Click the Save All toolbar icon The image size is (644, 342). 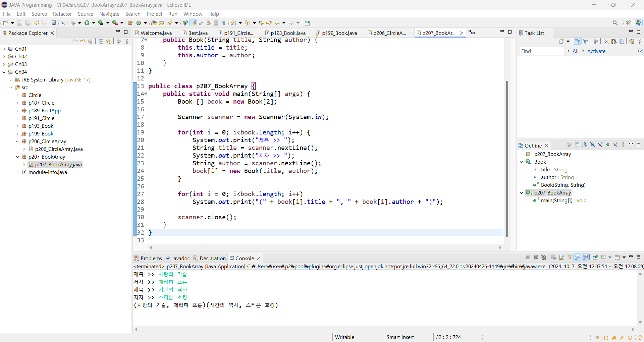pos(27,23)
